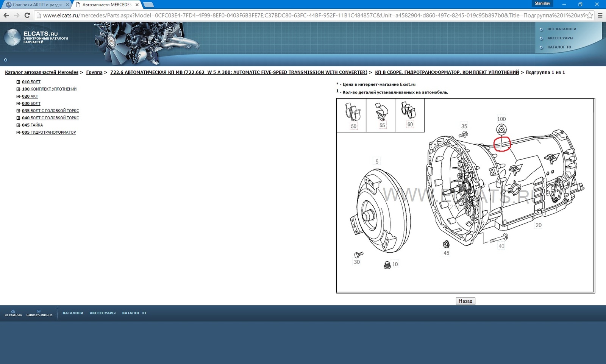Viewport: 606px width, 364px height.
Task: Reload the page with refresh icon
Action: (x=27, y=15)
